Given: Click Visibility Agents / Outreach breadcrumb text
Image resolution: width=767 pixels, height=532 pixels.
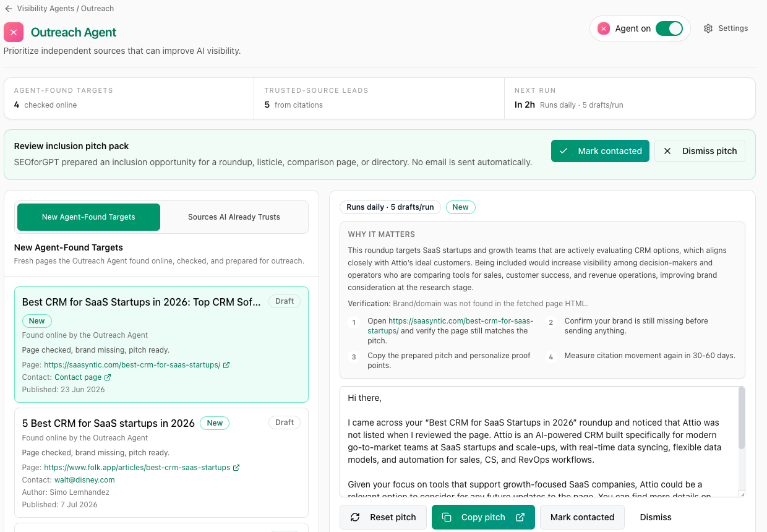Looking at the screenshot, I should tap(66, 9).
